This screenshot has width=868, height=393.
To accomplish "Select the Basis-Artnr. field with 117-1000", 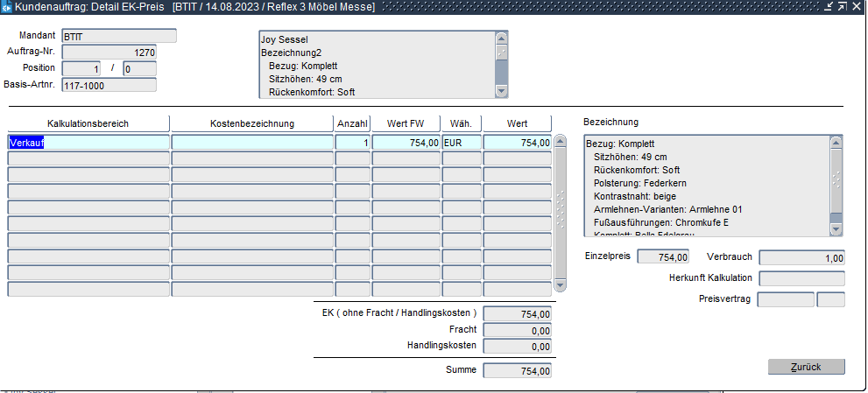I will pos(108,85).
